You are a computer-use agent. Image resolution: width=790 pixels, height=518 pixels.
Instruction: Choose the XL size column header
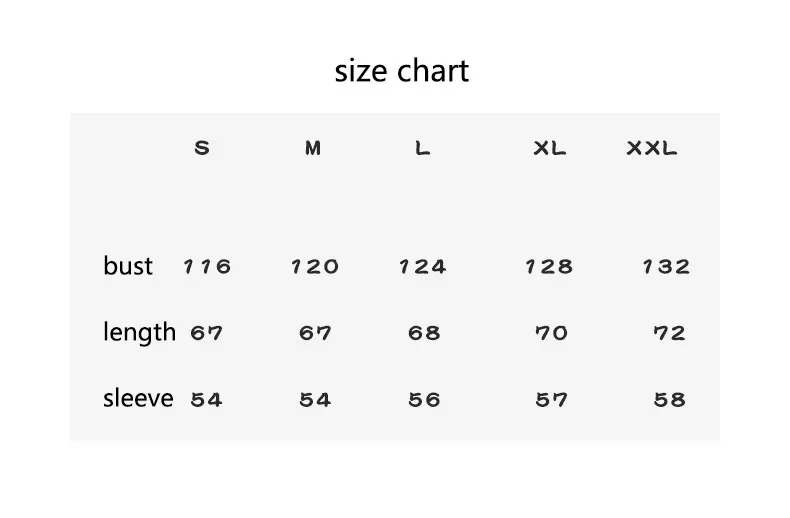[x=550, y=148]
